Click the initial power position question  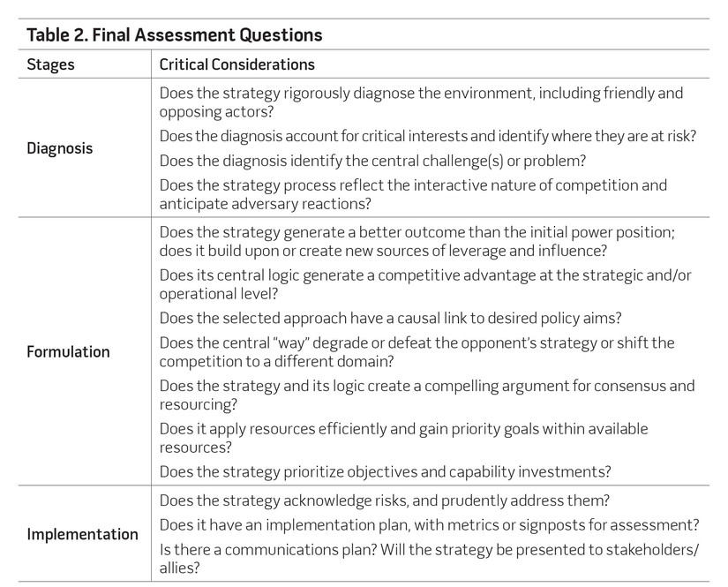(x=417, y=241)
